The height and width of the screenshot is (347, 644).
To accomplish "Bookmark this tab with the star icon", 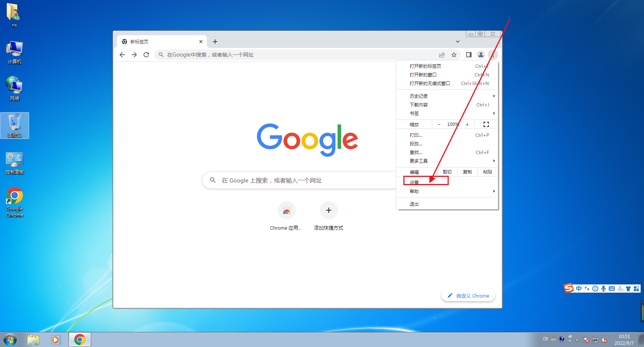I will (x=454, y=55).
